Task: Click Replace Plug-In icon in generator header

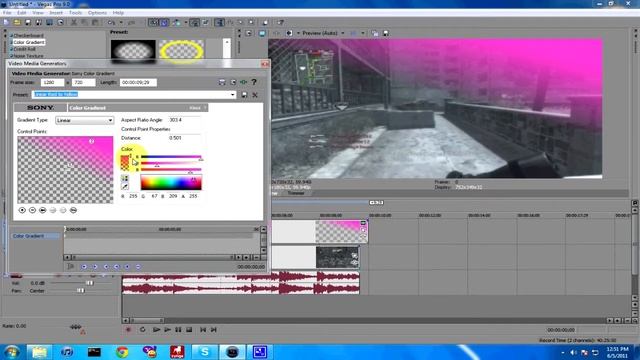Action: [243, 82]
